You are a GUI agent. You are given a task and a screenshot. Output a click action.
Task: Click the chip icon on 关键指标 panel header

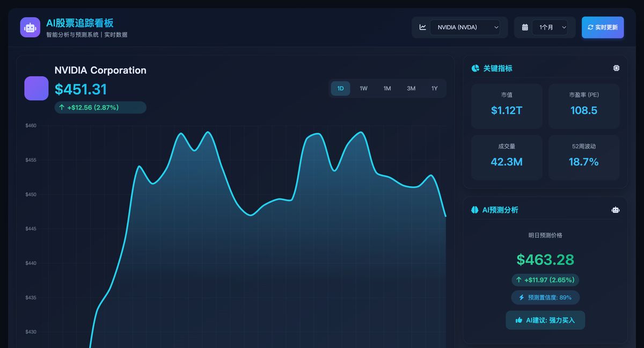[x=616, y=68]
